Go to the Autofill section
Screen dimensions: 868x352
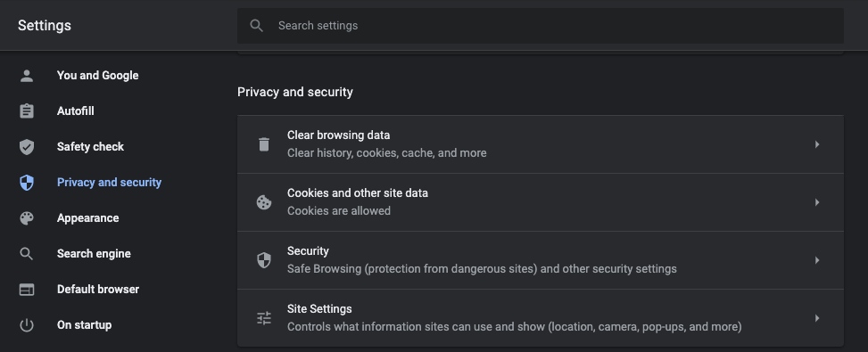(75, 111)
